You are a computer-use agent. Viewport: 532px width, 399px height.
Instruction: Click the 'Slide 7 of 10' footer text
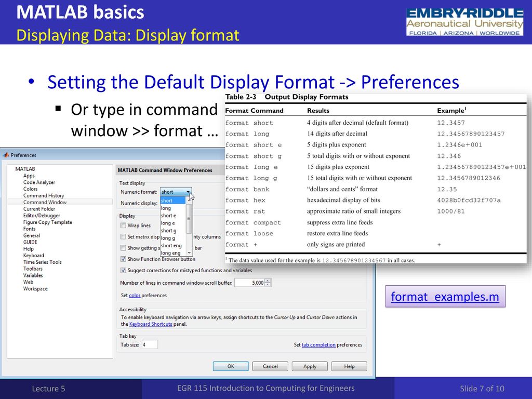point(482,389)
